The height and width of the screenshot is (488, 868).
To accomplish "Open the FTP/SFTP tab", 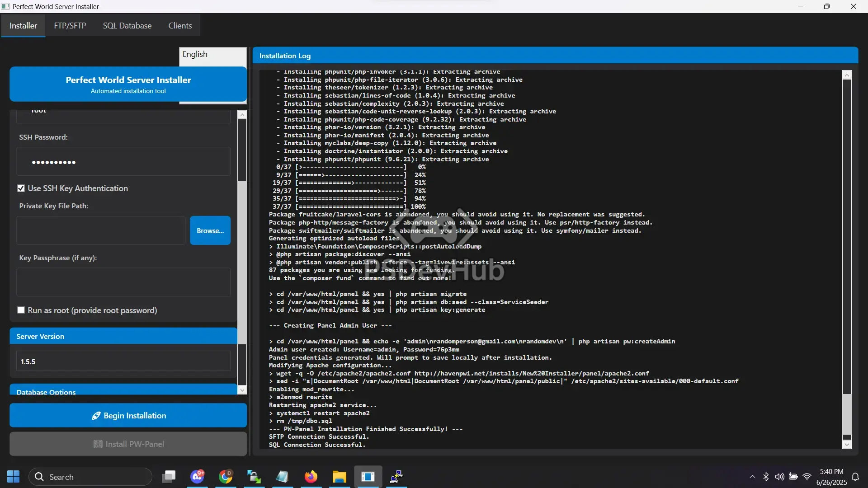I will point(70,26).
